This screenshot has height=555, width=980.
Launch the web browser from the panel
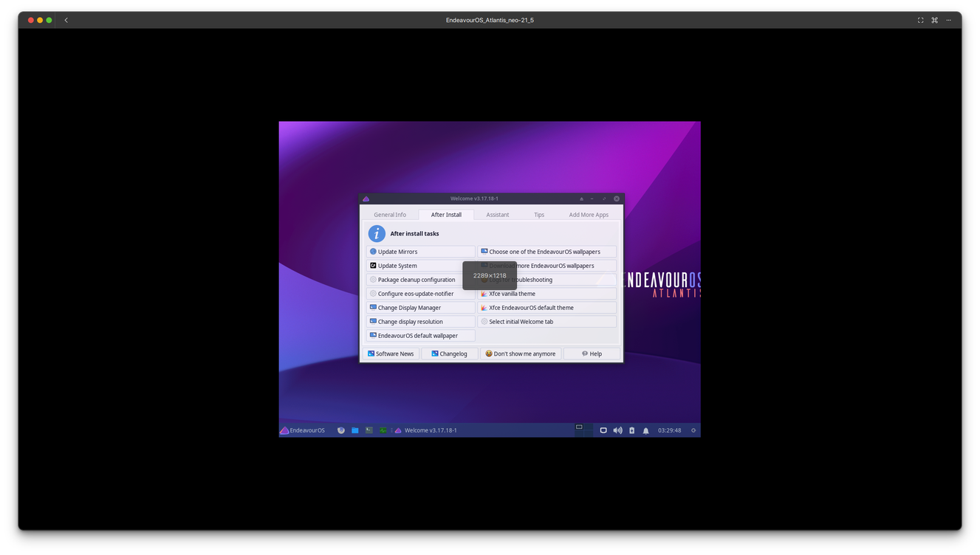[x=341, y=430]
